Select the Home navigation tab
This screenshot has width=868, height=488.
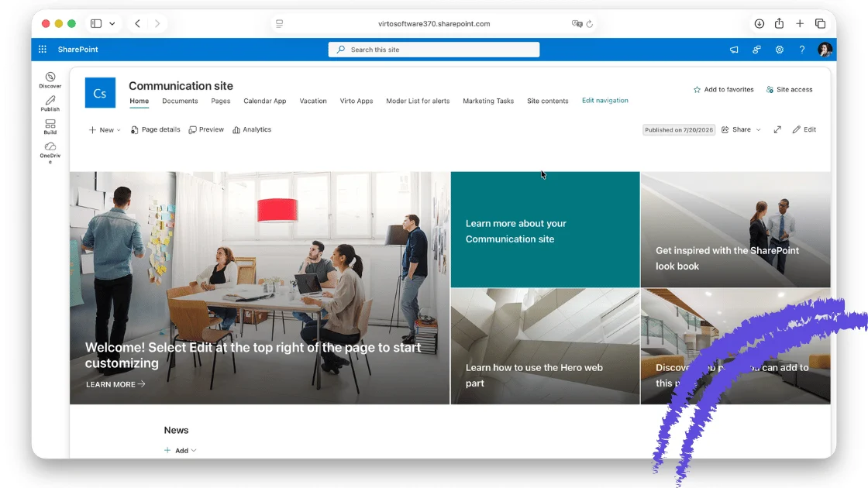139,101
